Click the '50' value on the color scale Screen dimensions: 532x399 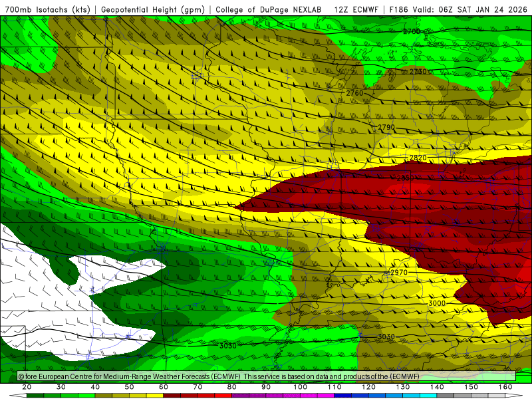point(129,387)
